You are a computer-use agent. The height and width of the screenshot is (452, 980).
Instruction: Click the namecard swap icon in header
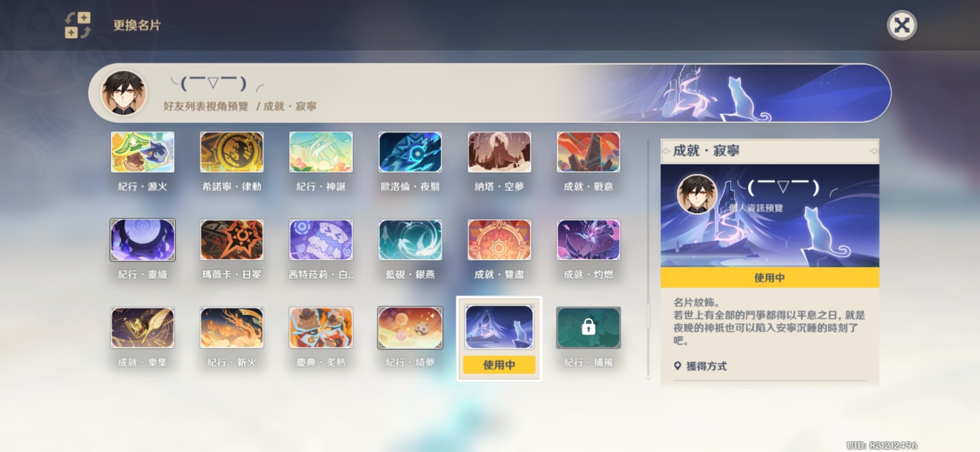77,25
